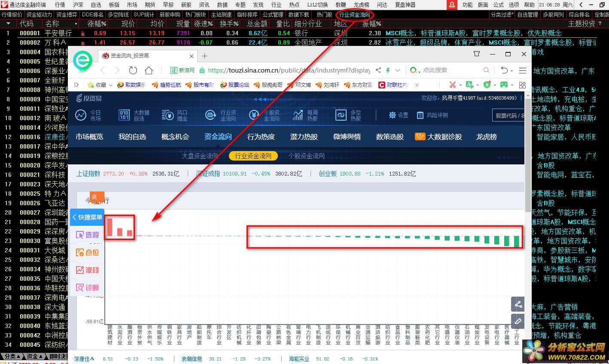
Task: Open 复盘神器 menu in 通达信
Action: (x=405, y=5)
